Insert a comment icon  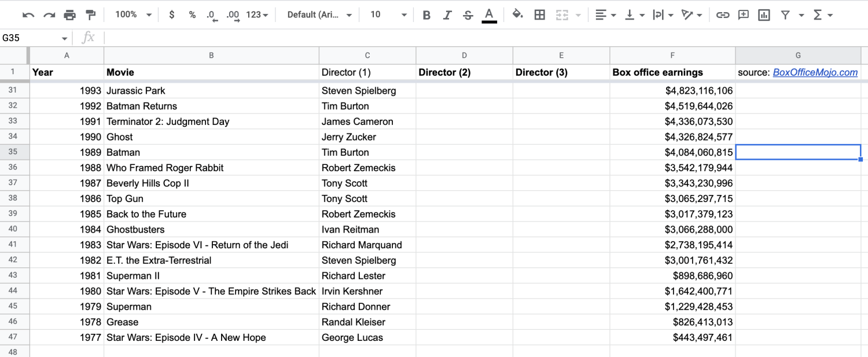pos(744,15)
